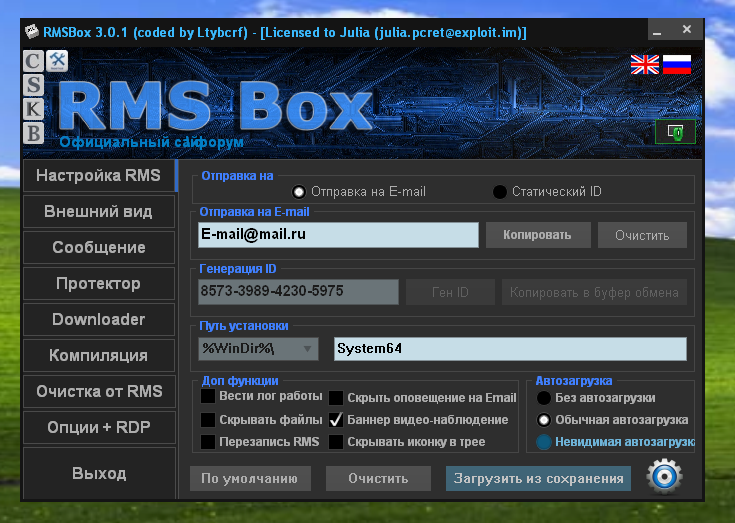
Task: Tick the Скрывать иконку в трее checkbox
Action: [337, 442]
